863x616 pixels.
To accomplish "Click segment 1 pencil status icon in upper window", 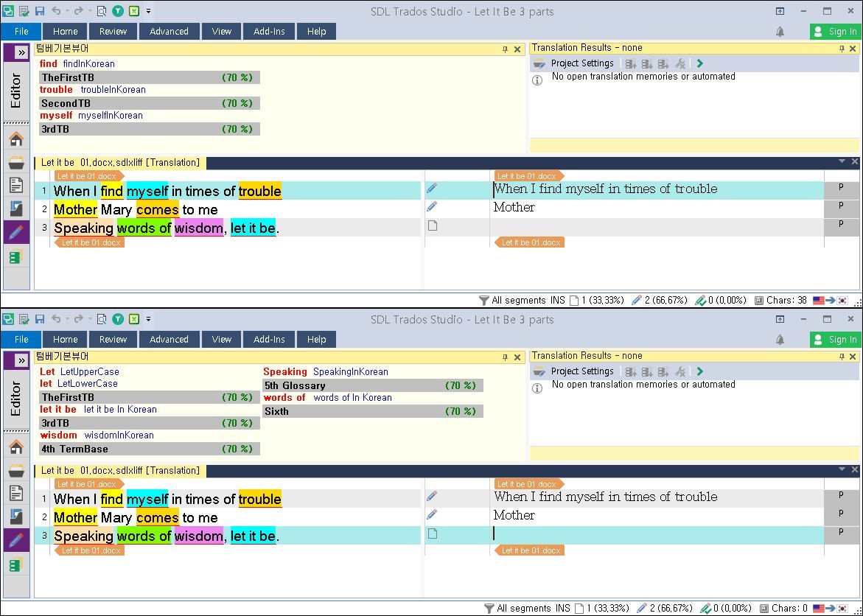I will tap(432, 189).
